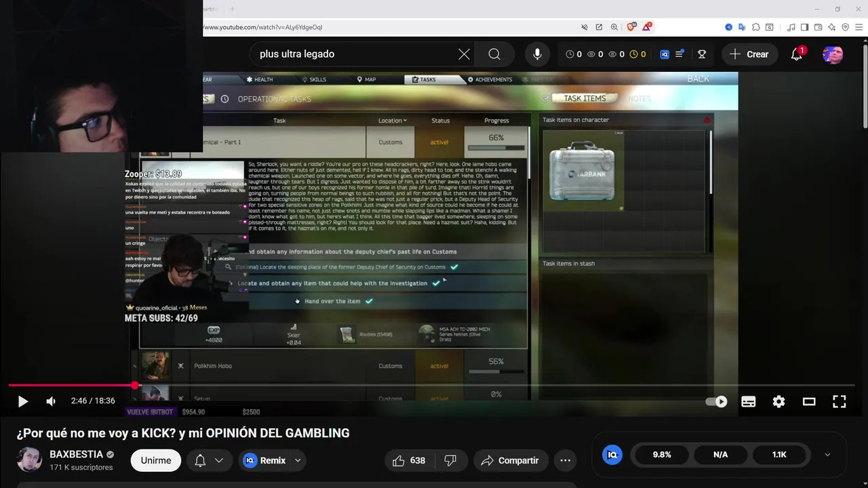Open the notifications bell in header
Viewport: 868px width, 488px height.
pyautogui.click(x=797, y=54)
